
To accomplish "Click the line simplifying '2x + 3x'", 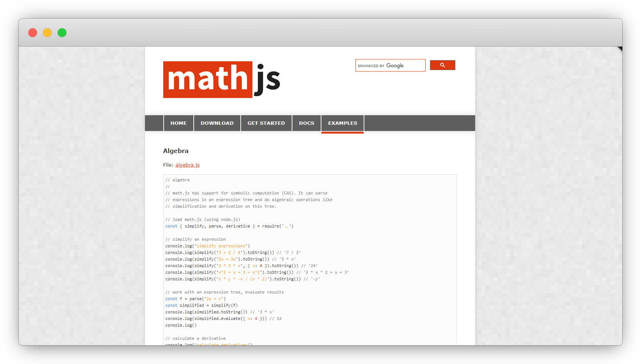I will (230, 259).
